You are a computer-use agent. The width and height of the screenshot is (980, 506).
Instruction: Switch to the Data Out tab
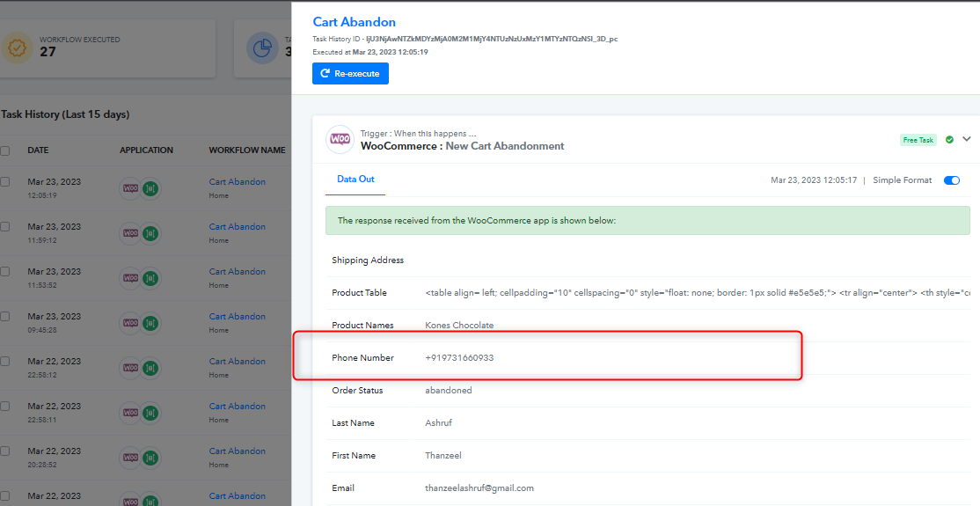coord(355,180)
